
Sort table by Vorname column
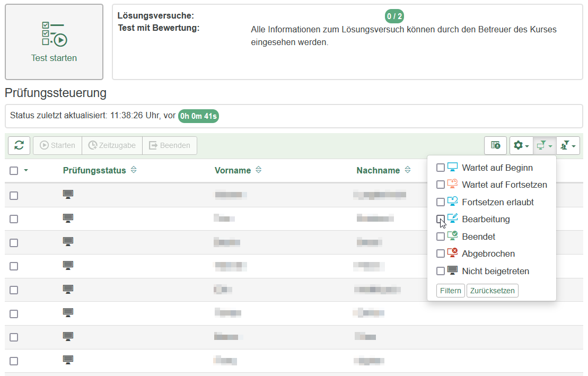(x=258, y=170)
